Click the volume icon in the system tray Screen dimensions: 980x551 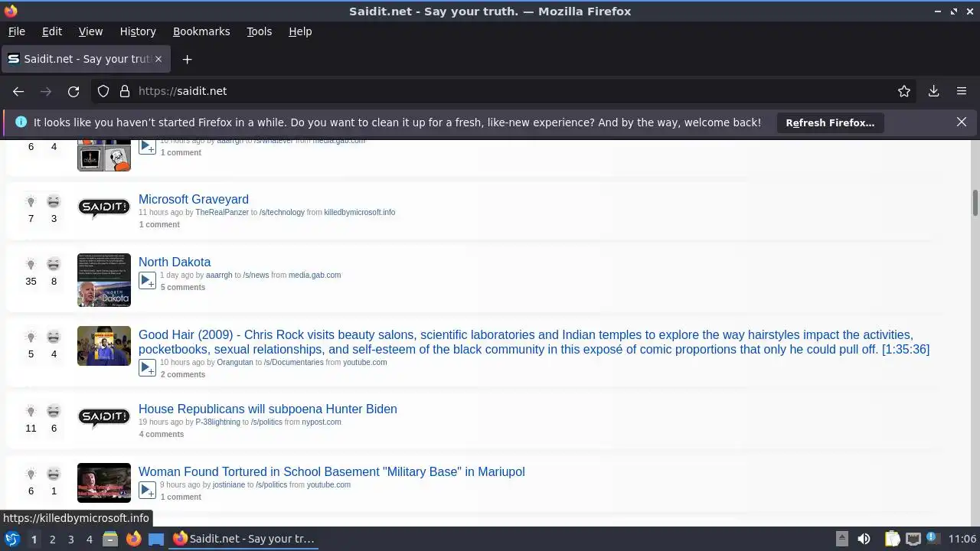pos(864,539)
